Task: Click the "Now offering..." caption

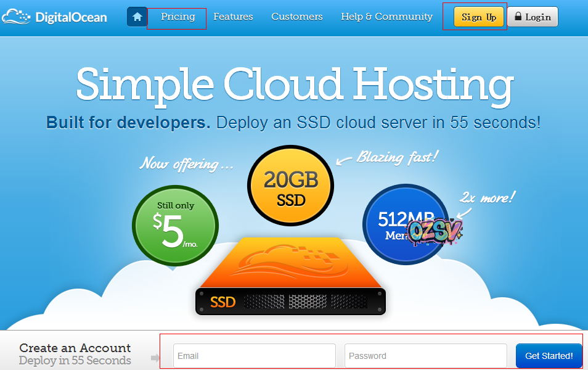Action: 186,164
